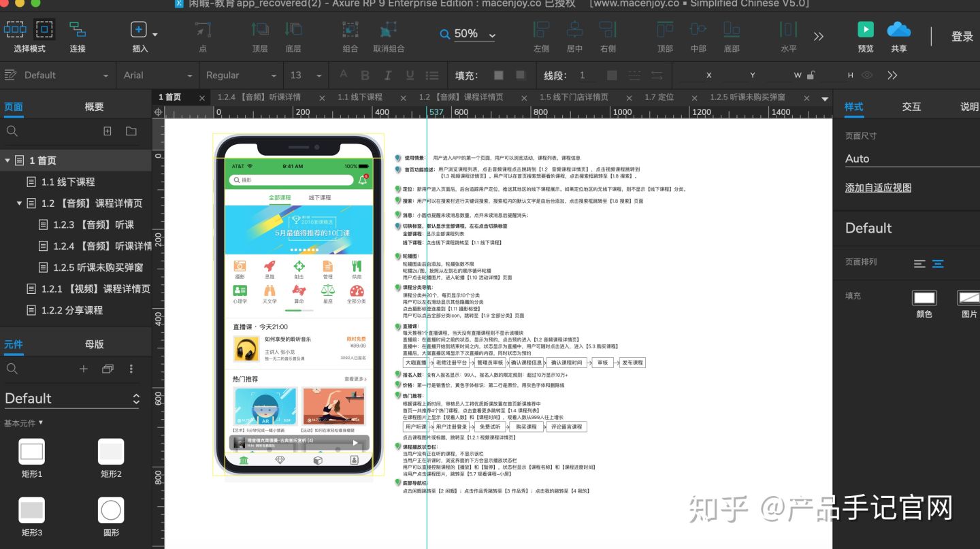Click the 组合 (Group) icon
Image resolution: width=980 pixels, height=549 pixels.
(349, 31)
